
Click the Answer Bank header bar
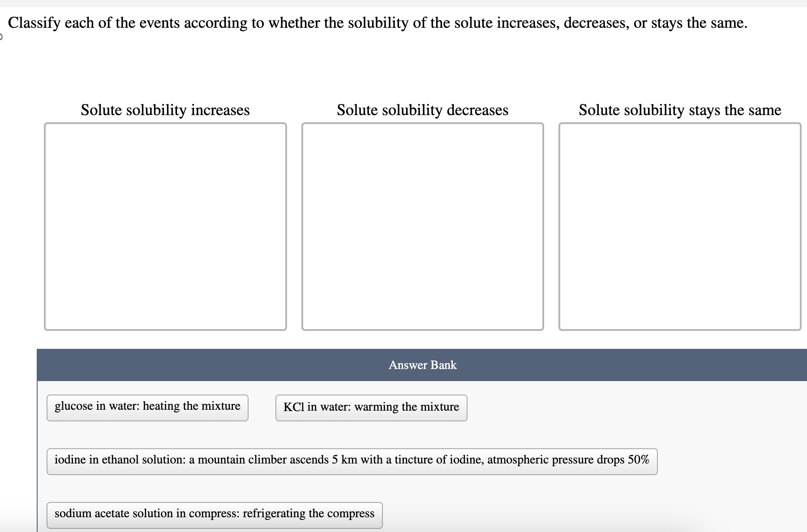[422, 365]
